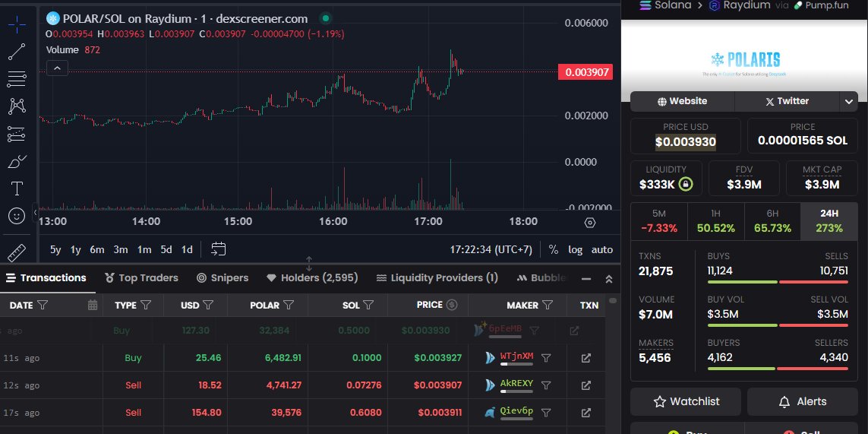Click maker address WTjnXM
The width and height of the screenshot is (868, 434).
tap(516, 356)
